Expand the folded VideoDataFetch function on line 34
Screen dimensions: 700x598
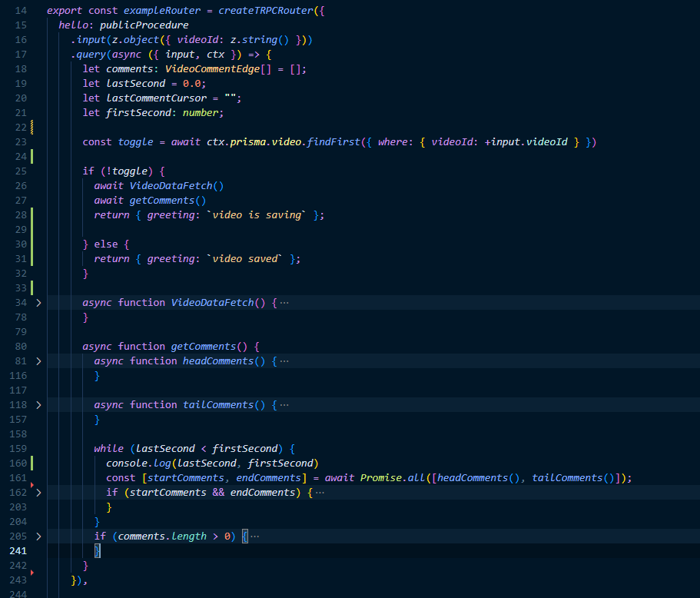point(38,302)
